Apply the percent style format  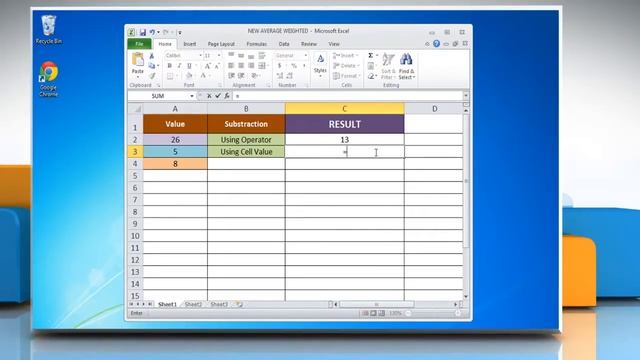tap(294, 66)
